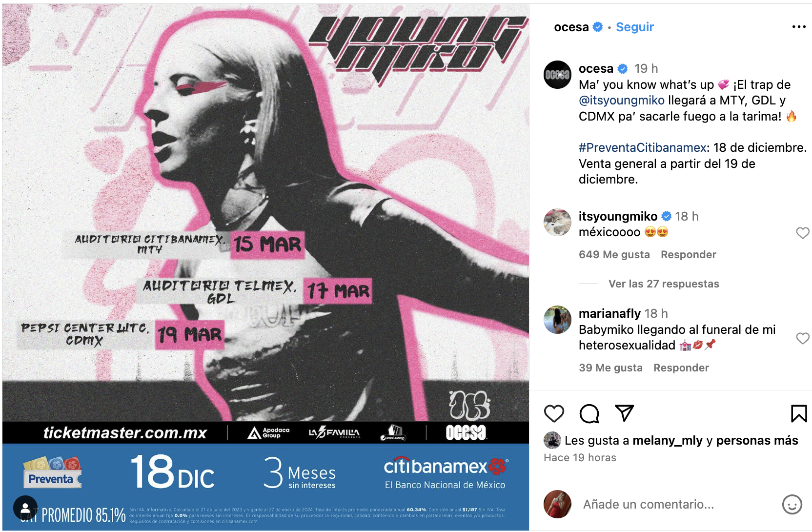Open 649 Me gusta likes list
The width and height of the screenshot is (812, 532).
tap(614, 254)
